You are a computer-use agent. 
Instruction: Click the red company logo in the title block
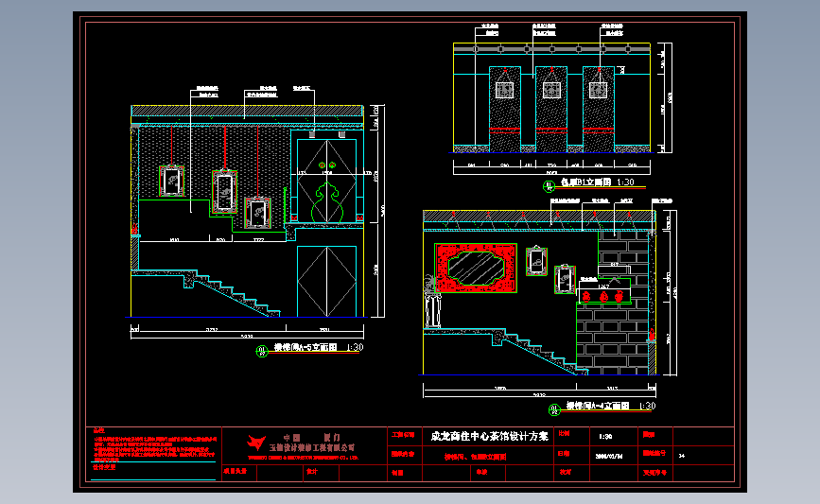click(x=256, y=443)
